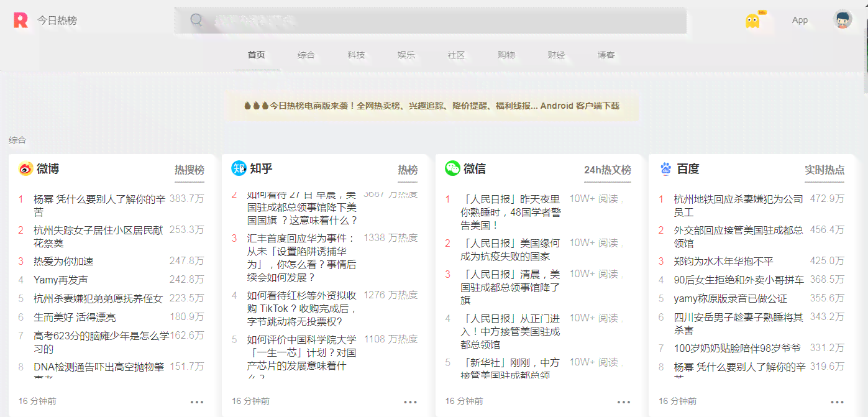
Task: Open WeChat item 昨天夜里你熟睡时，48国学者警告美国
Action: coord(511,212)
